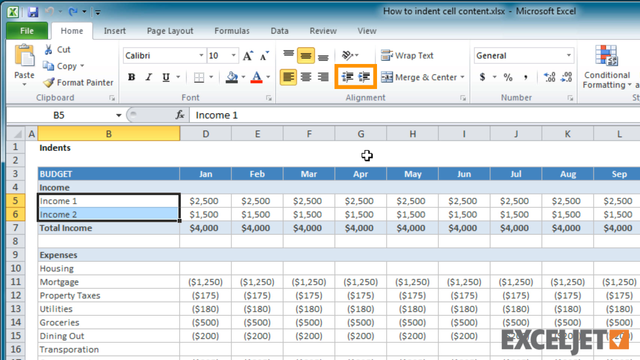640x360 pixels.
Task: Open the Customize Quick Access Toolbar arrow
Action: pos(98,12)
